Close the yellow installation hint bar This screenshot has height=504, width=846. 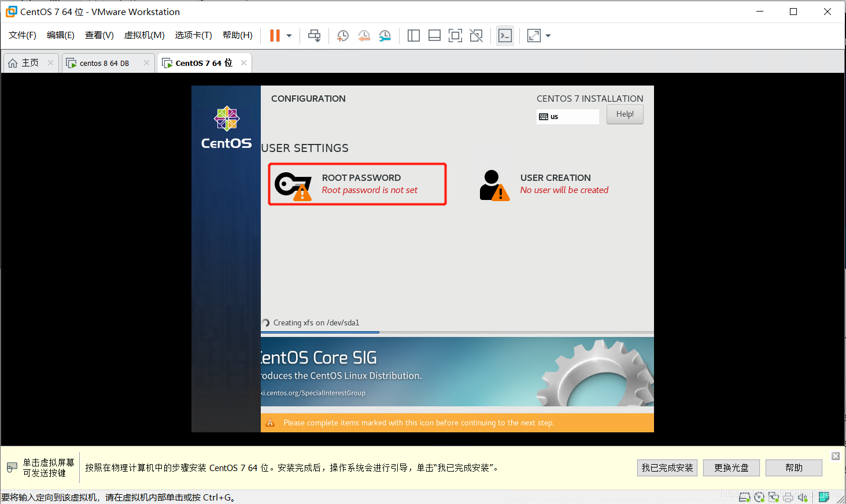tap(836, 456)
